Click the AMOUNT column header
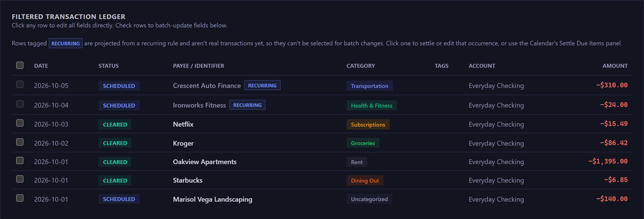 (x=615, y=66)
